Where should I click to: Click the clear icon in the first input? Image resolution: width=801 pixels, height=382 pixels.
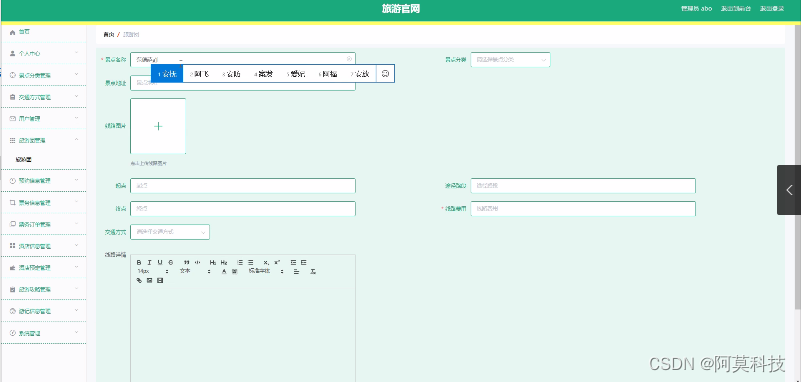coord(349,59)
